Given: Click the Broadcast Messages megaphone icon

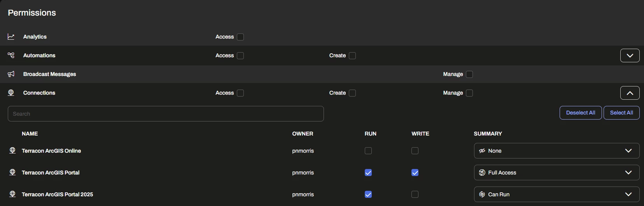Looking at the screenshot, I should (11, 74).
